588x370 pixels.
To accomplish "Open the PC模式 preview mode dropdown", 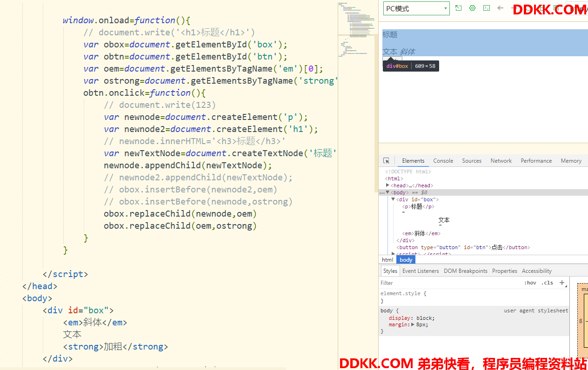I will 416,8.
